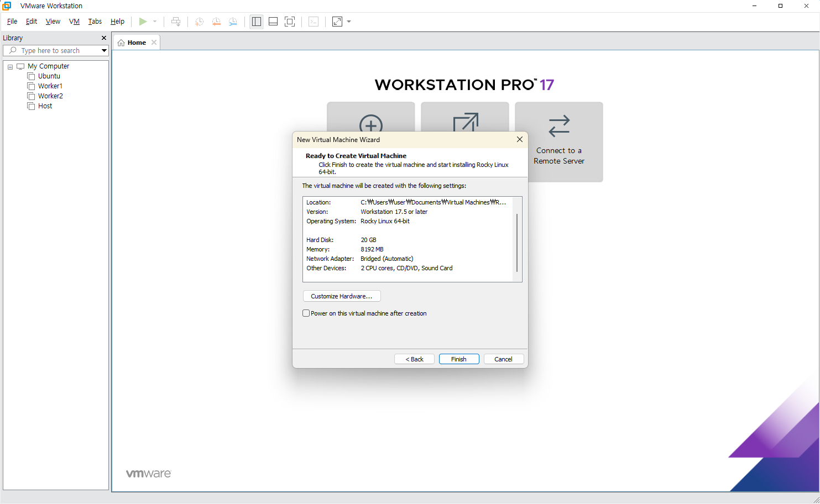
Task: Open the Tabs menu
Action: click(x=95, y=22)
